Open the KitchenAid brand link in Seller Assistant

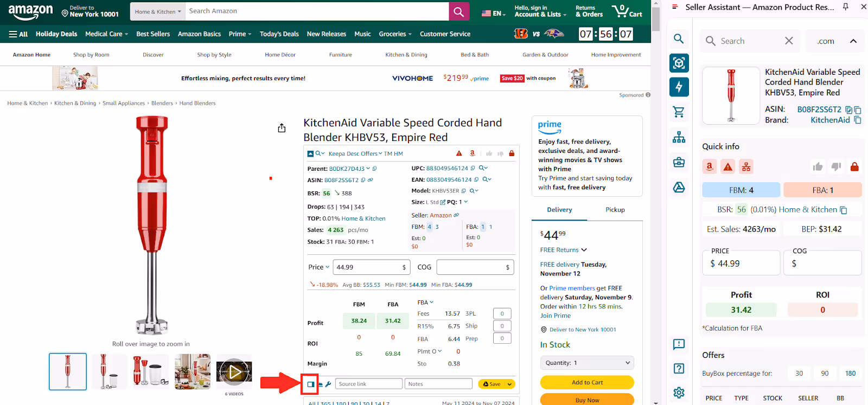(830, 120)
